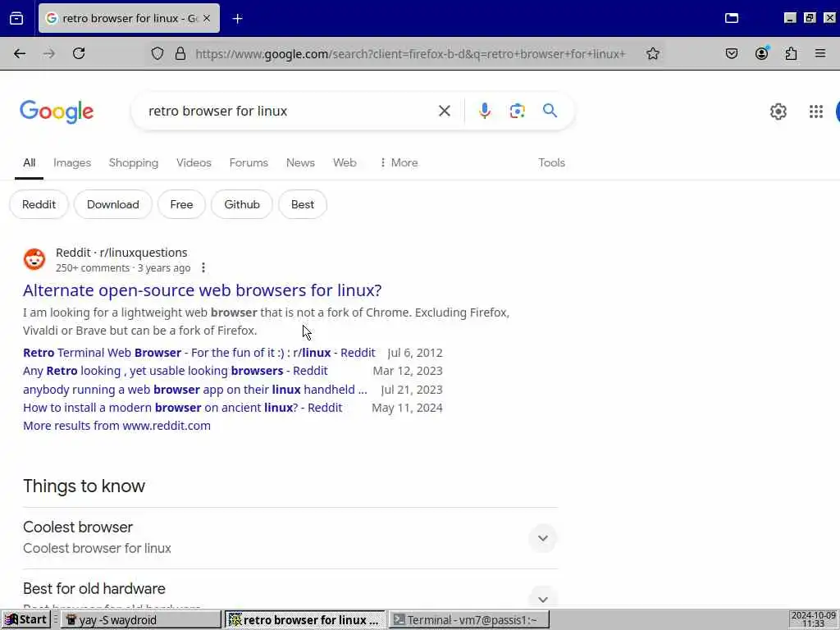Open modern browser on ancient linux link

coord(182,409)
